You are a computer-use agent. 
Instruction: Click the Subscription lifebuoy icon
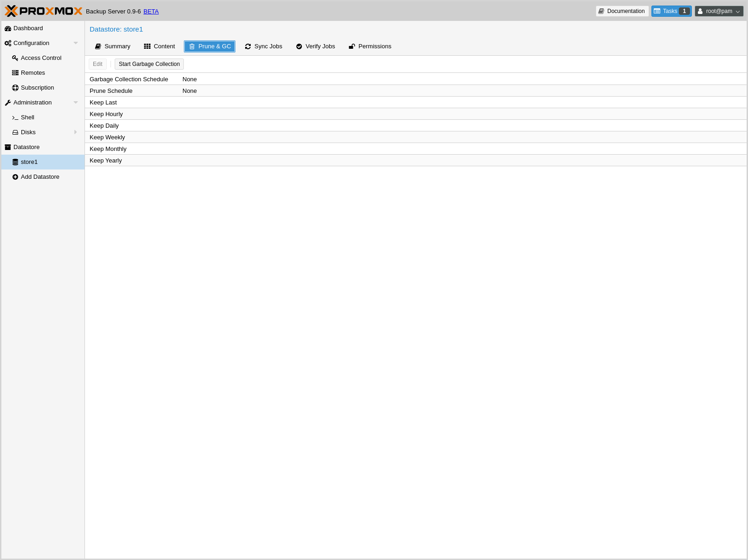(x=15, y=88)
